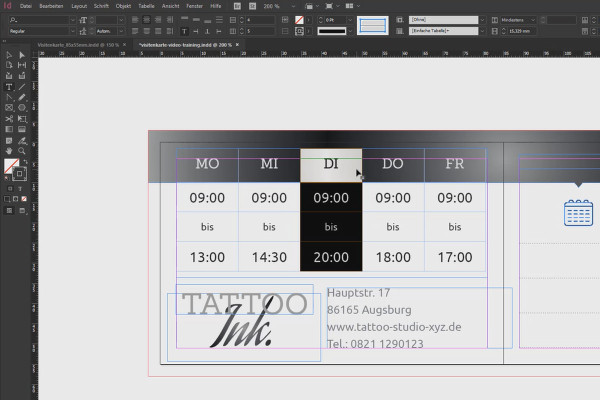Align cell content to top

pos(184,20)
